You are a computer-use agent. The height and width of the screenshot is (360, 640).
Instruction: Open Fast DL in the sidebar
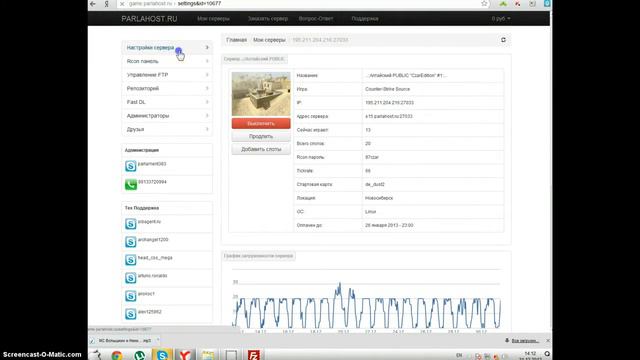coord(167,102)
